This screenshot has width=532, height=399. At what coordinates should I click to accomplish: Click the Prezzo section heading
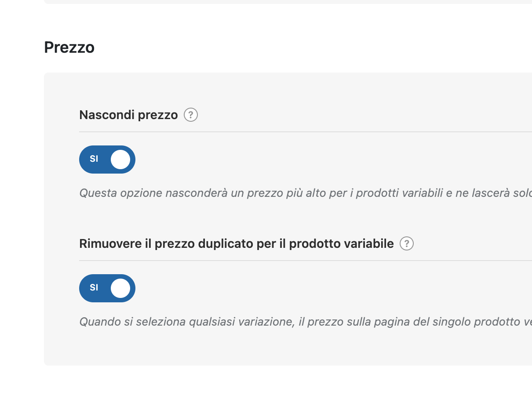pyautogui.click(x=69, y=47)
